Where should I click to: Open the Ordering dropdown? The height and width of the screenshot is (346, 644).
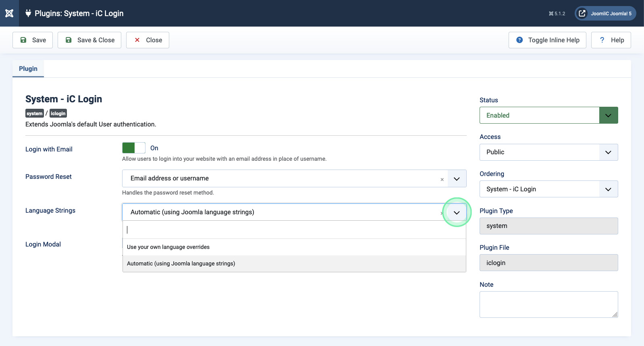pos(549,189)
